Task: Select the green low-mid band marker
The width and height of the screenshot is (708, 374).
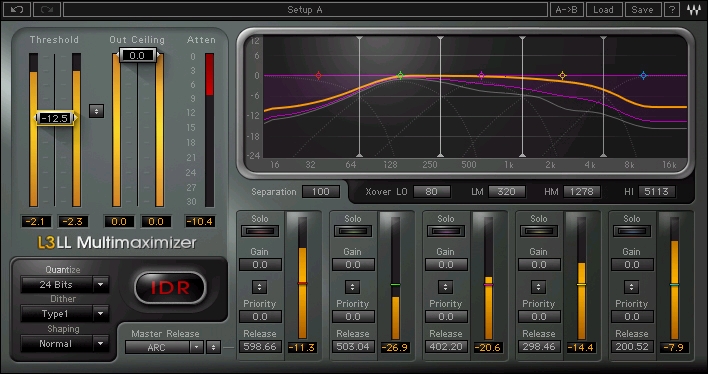Action: pyautogui.click(x=400, y=75)
